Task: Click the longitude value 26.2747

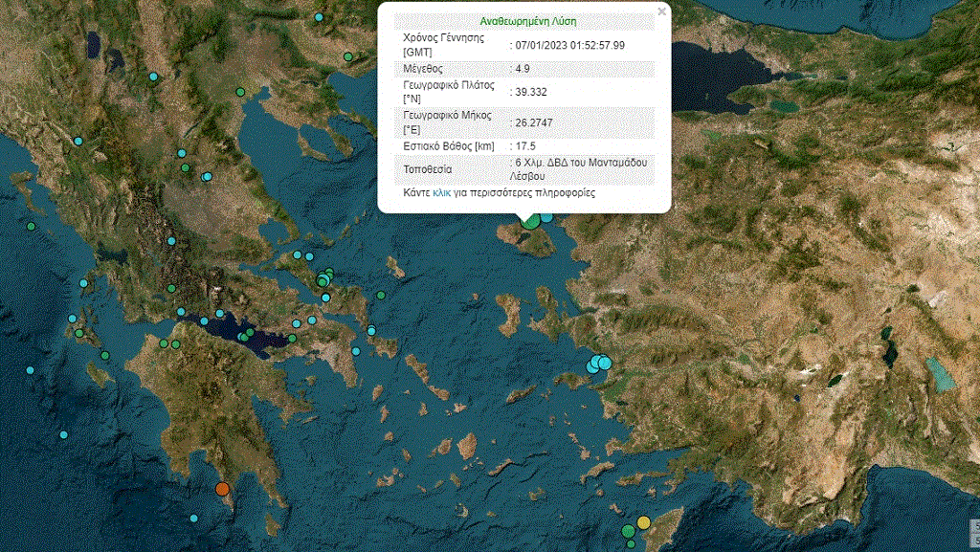Action: pos(535,121)
